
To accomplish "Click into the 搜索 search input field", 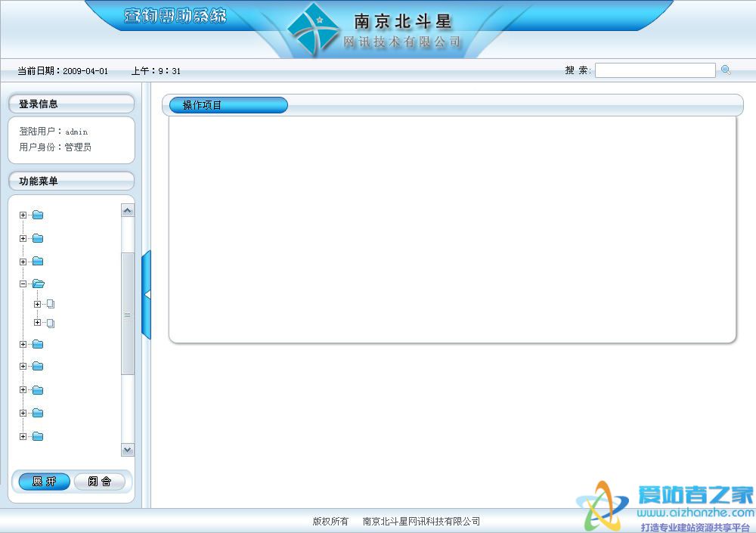I will pyautogui.click(x=655, y=70).
